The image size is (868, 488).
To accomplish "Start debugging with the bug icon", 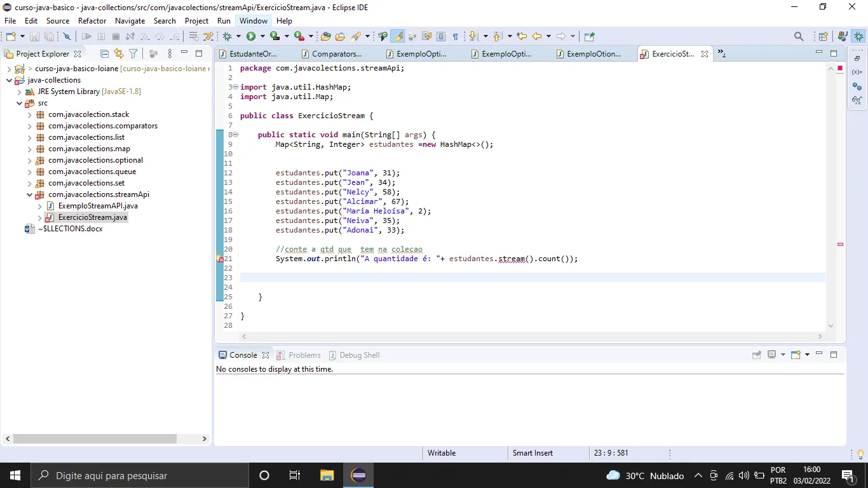I will (x=227, y=37).
